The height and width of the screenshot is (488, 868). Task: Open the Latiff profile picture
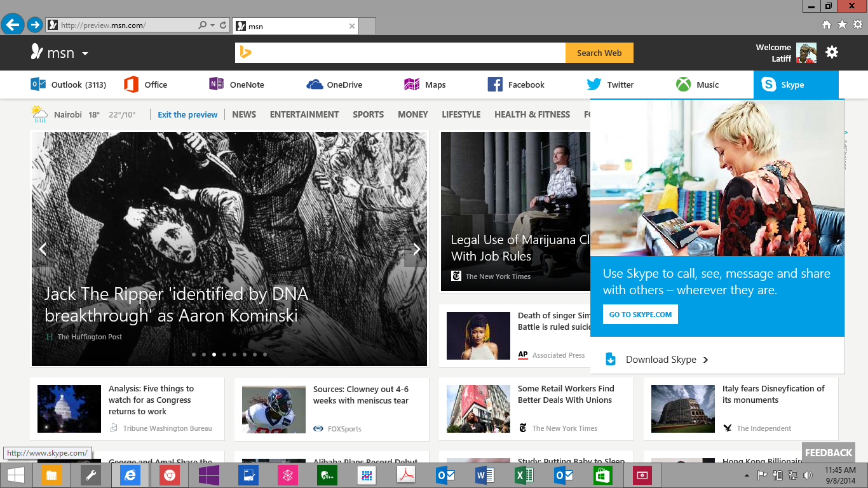click(x=806, y=53)
